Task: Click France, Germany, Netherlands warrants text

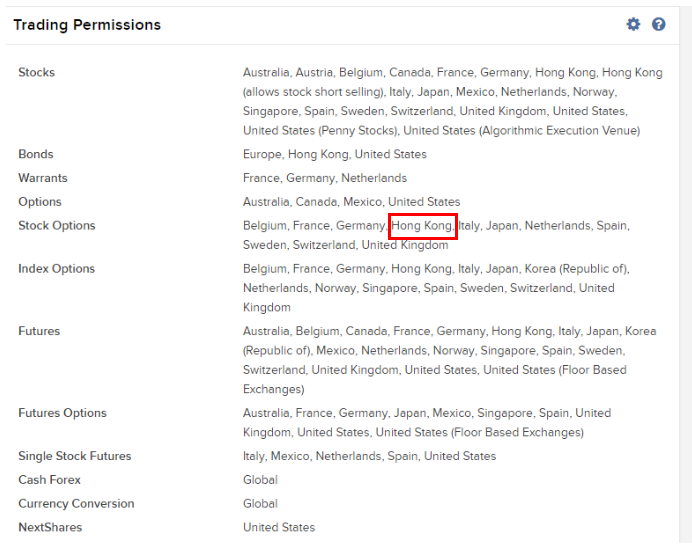Action: pos(325,178)
